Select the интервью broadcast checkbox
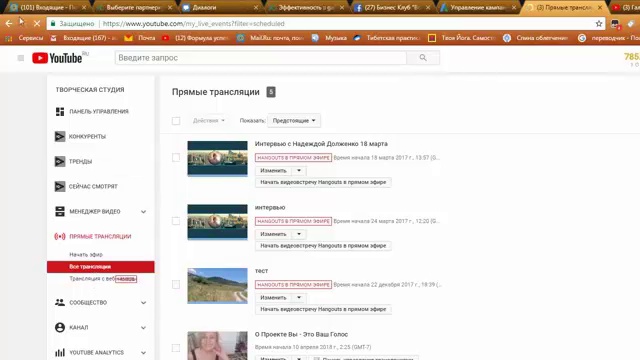The image size is (640, 360). tap(176, 221)
